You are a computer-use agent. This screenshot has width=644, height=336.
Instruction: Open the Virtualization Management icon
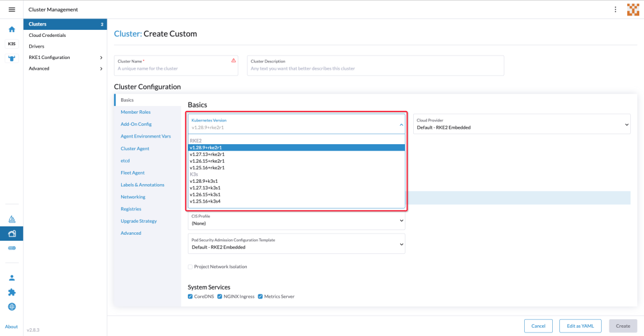(x=12, y=248)
